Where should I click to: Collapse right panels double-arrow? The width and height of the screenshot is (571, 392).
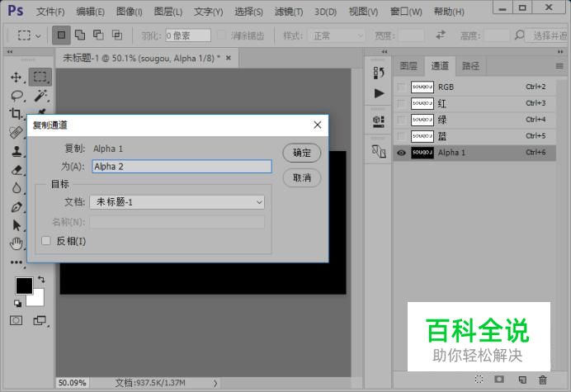560,52
